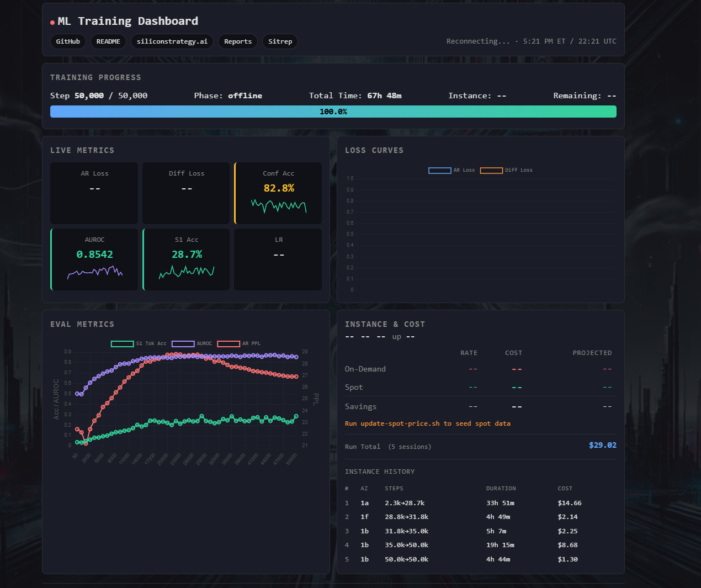Toggle the AUROC series in Eval Metrics legend
The height and width of the screenshot is (588, 701).
tap(183, 343)
